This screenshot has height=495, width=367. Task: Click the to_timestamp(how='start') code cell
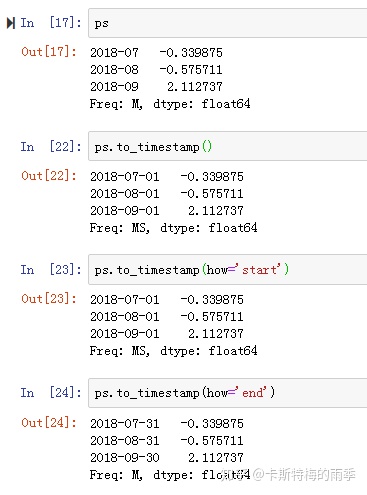(x=228, y=270)
